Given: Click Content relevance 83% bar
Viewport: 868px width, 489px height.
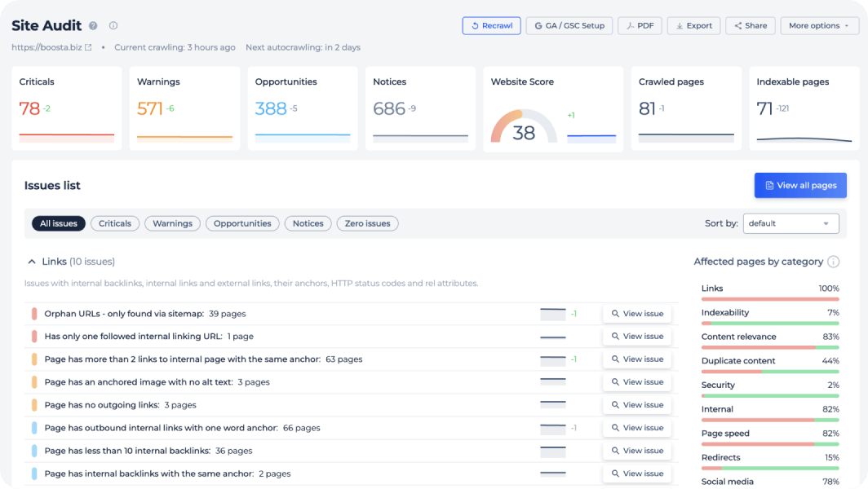Looking at the screenshot, I should [x=770, y=347].
